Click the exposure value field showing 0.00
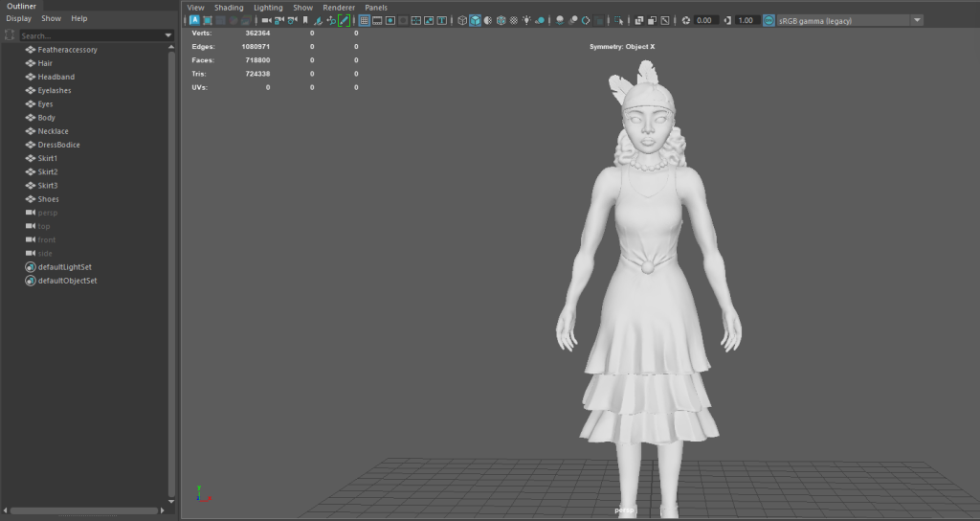Viewport: 980px width, 521px height. click(706, 20)
